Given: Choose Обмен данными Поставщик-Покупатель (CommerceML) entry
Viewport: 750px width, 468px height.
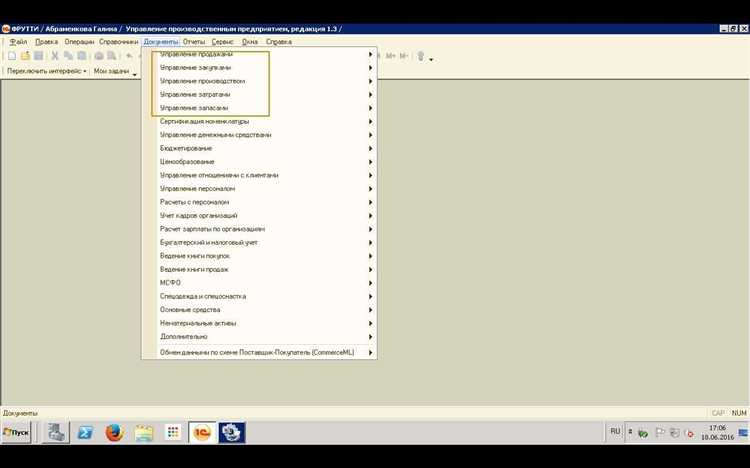Looking at the screenshot, I should tap(259, 353).
